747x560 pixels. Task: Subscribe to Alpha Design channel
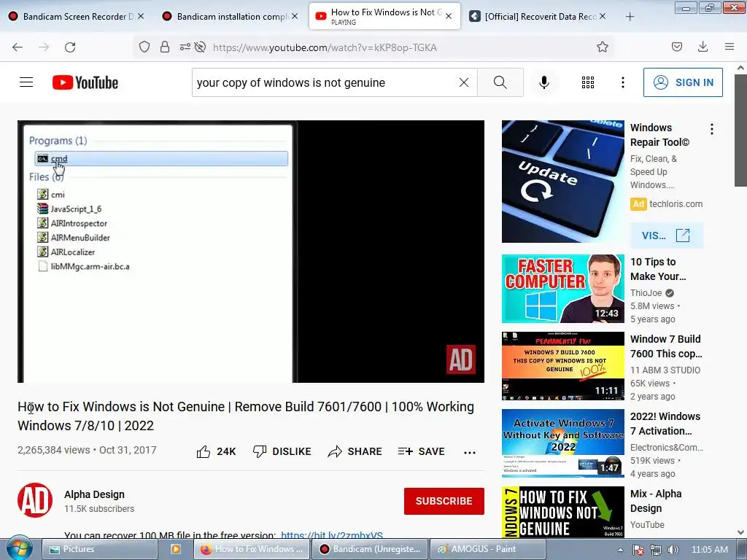444,501
